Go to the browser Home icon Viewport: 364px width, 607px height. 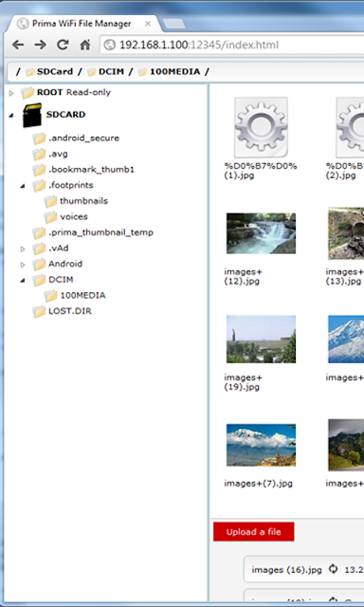pos(85,45)
